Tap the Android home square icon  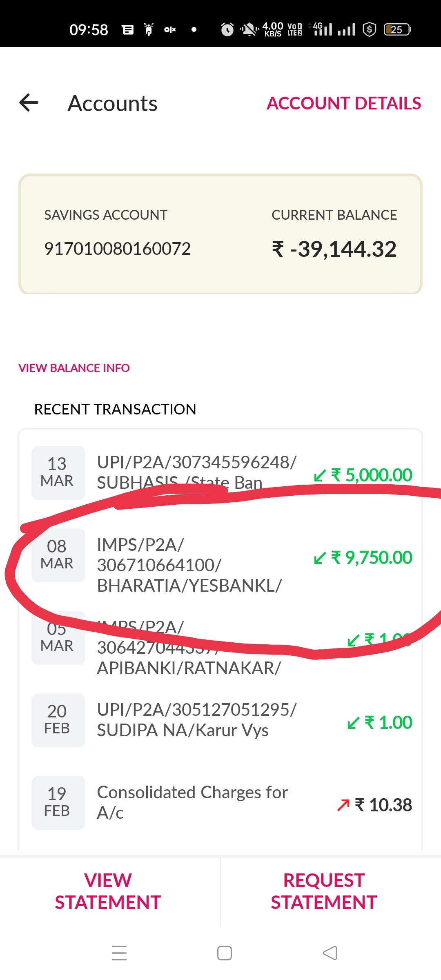tap(224, 953)
